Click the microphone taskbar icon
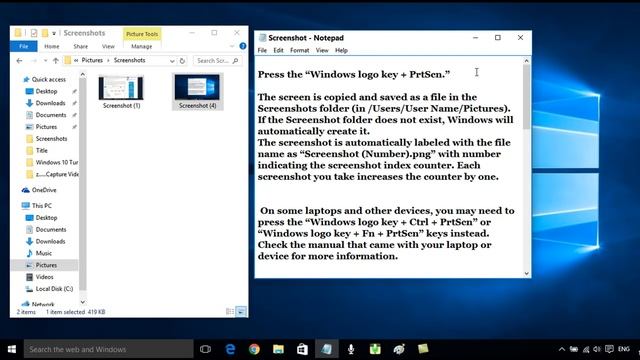The image size is (640, 360). click(x=351, y=349)
